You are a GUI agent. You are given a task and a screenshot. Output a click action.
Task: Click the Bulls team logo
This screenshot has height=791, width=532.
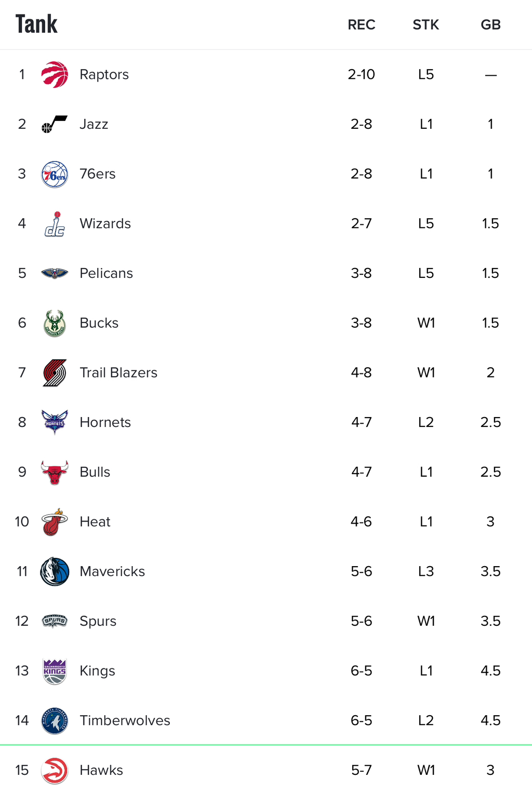(x=55, y=472)
